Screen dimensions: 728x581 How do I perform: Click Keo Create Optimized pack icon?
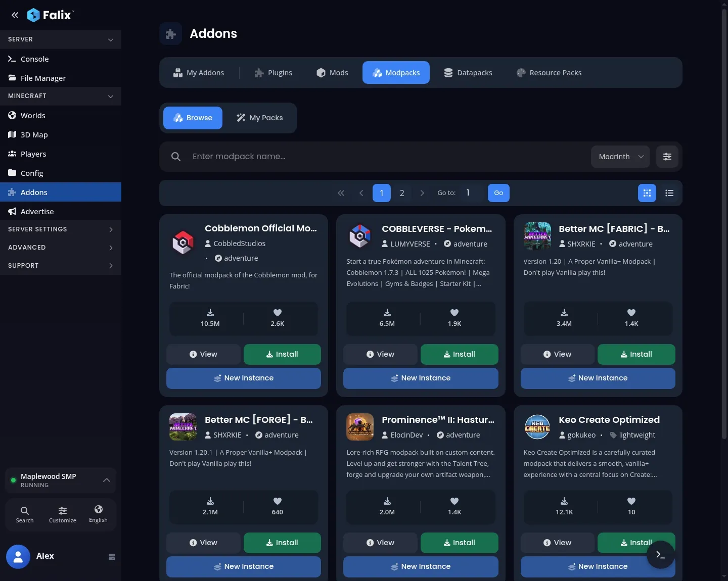click(537, 427)
